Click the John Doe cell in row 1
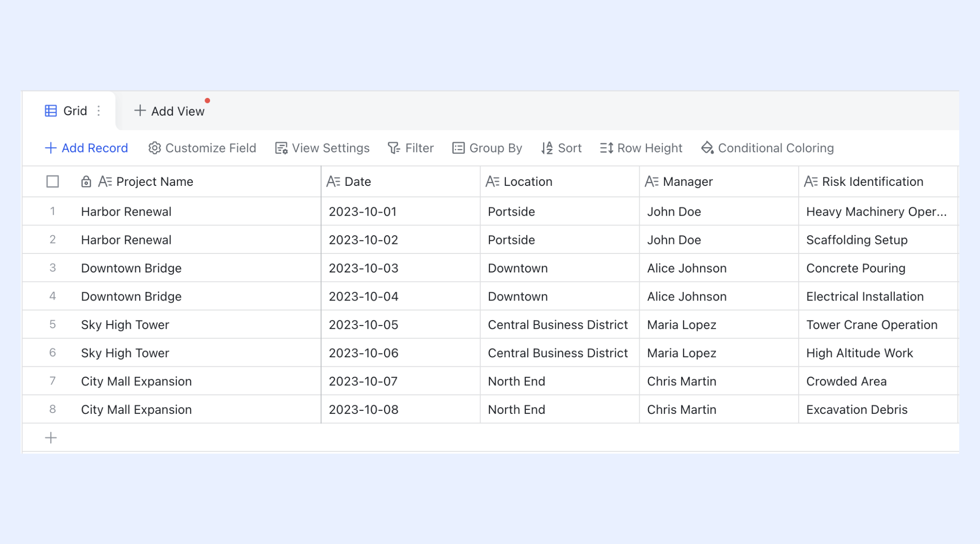This screenshot has height=544, width=980. pos(719,211)
